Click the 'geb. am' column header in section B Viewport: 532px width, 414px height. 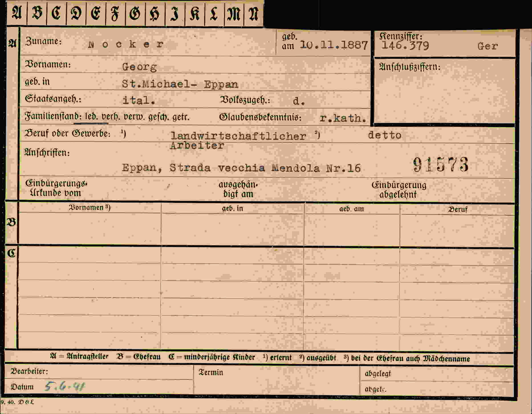click(351, 209)
